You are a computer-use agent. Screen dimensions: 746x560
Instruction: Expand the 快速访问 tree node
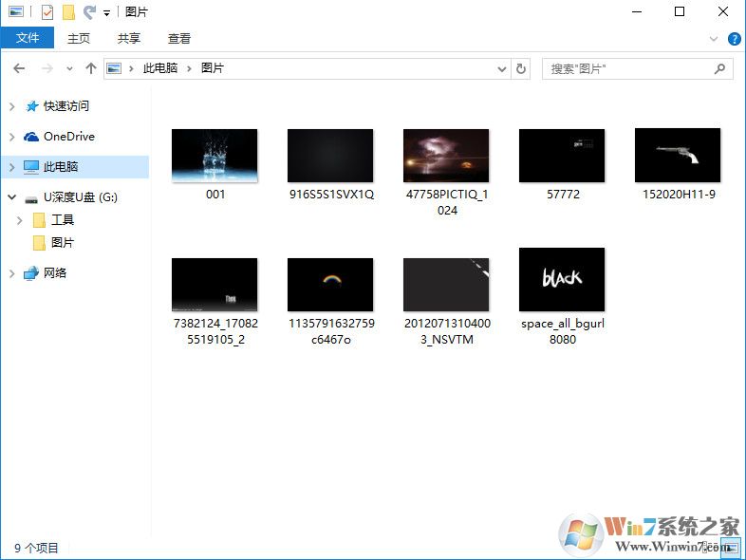(11, 106)
